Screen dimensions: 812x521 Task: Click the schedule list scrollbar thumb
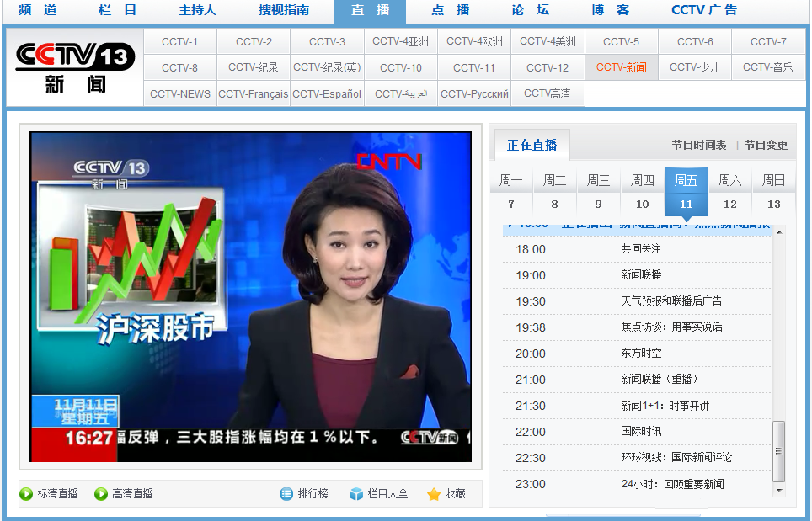(778, 451)
